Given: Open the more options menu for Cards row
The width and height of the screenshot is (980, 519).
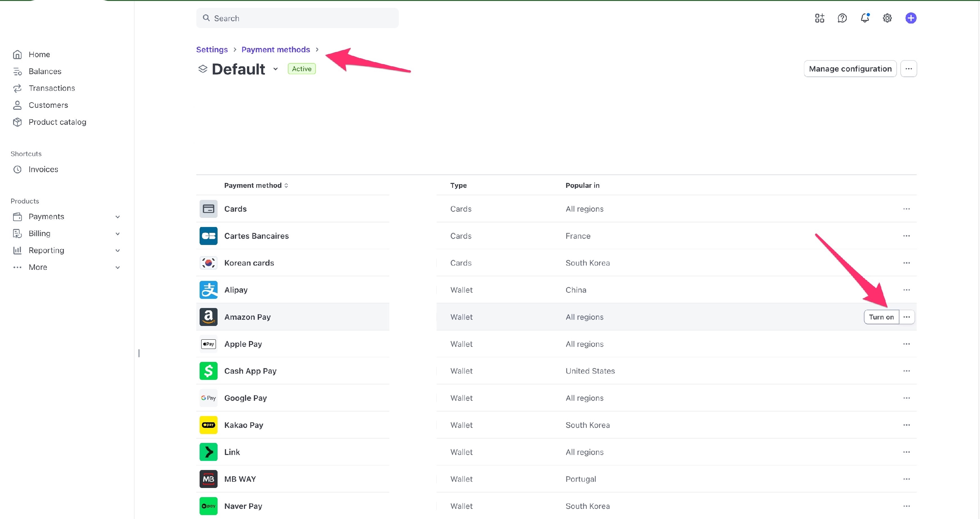Looking at the screenshot, I should click(906, 209).
